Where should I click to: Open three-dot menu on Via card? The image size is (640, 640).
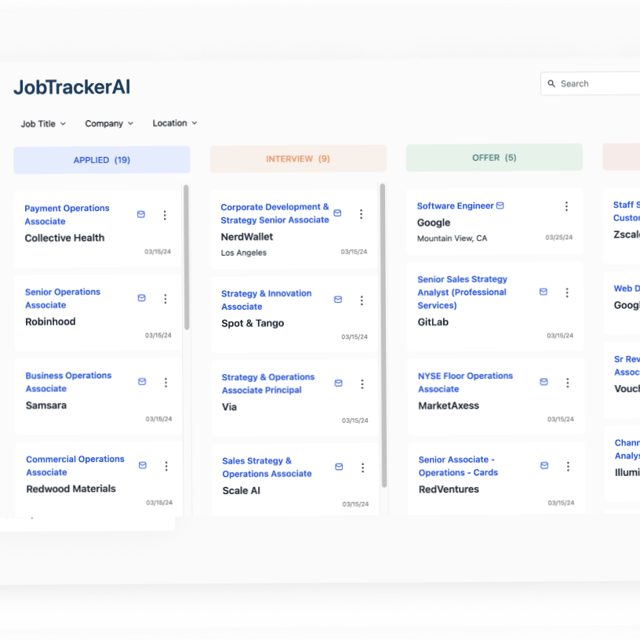[x=362, y=384]
